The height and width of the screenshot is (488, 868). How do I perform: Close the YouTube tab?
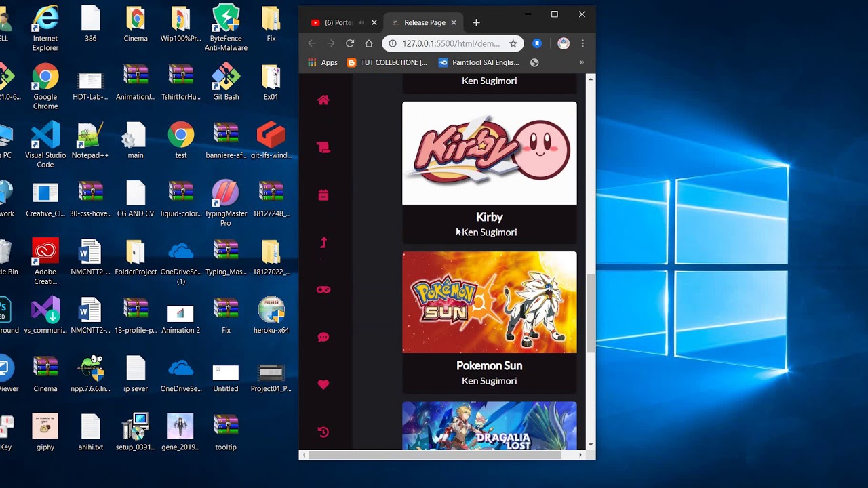[x=374, y=22]
